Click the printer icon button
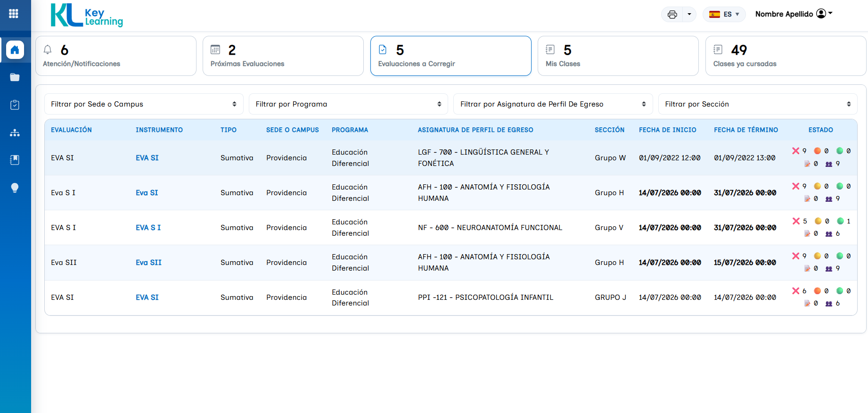Viewport: 868px width, 413px height. 672,14
